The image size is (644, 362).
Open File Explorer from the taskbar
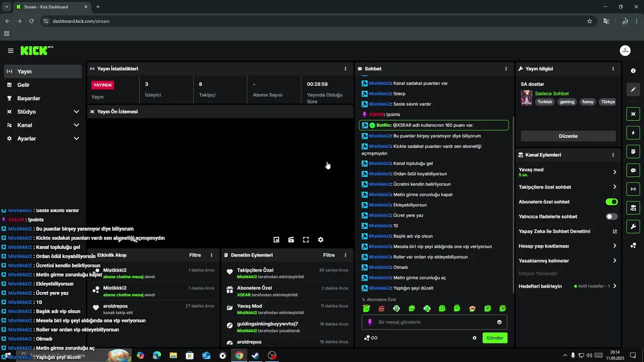pyautogui.click(x=173, y=355)
